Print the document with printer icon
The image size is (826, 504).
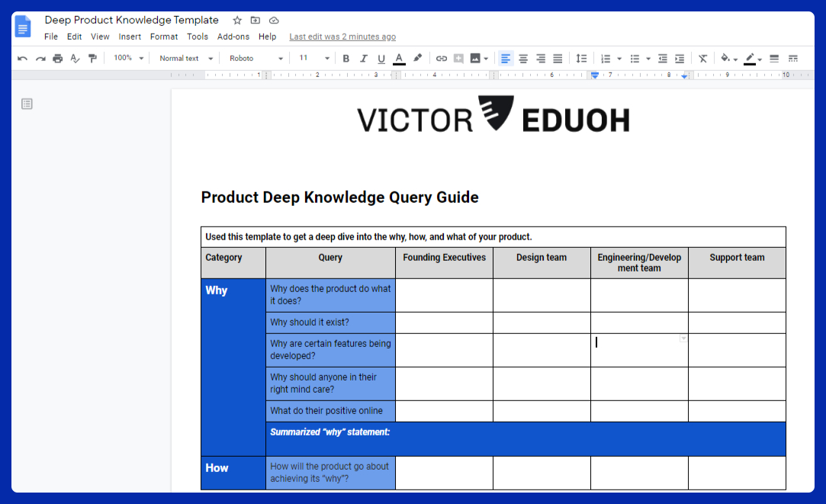coord(57,59)
